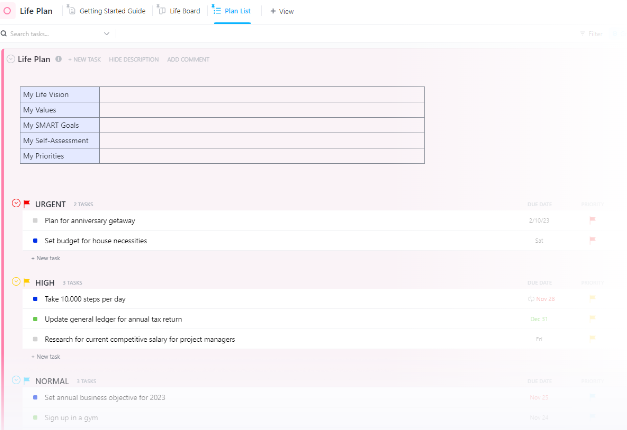This screenshot has height=430, width=627.
Task: Add New task under HIGH group
Action: pos(46,356)
